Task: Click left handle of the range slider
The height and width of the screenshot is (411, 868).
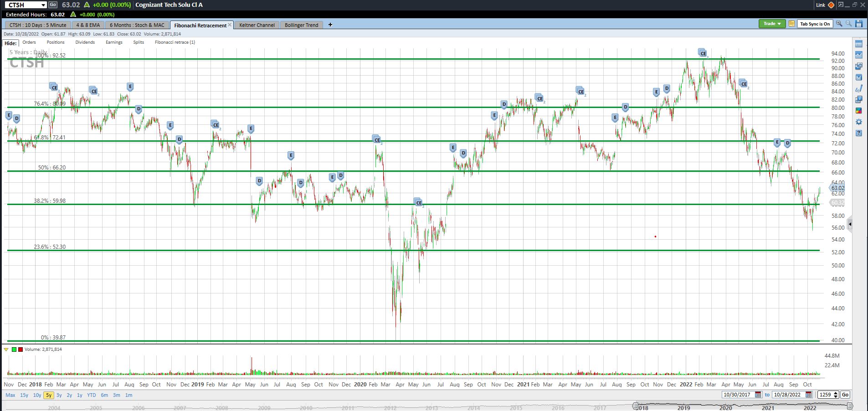Action: pos(636,406)
